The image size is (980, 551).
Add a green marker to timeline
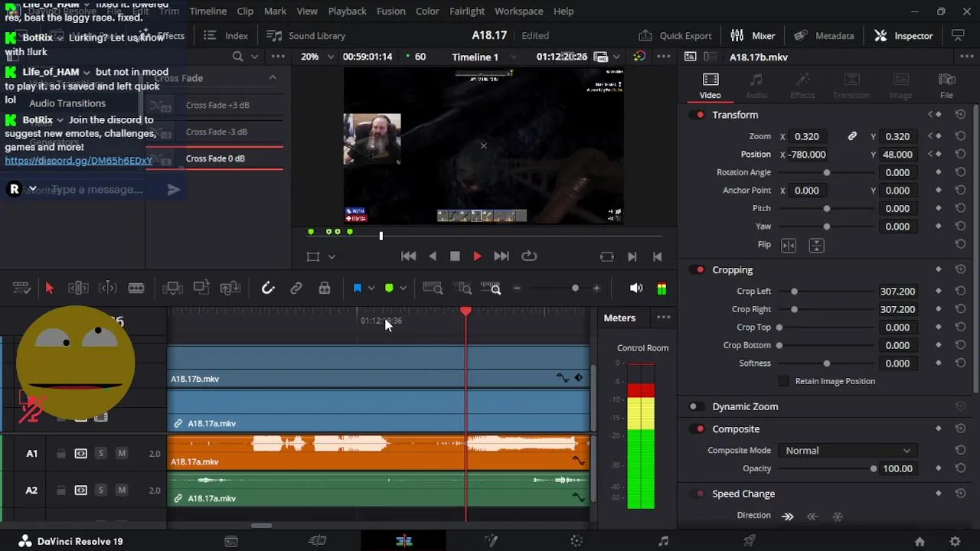(389, 289)
